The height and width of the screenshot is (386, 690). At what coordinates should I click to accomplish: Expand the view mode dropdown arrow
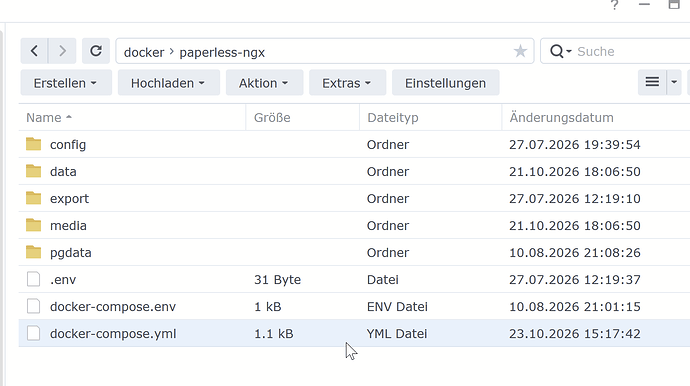pyautogui.click(x=674, y=82)
